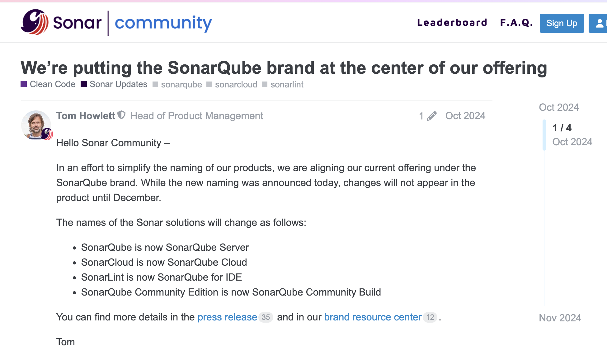Viewport: 607px width, 364px height.
Task: Jump to Nov 2024 on timeline
Action: click(560, 318)
